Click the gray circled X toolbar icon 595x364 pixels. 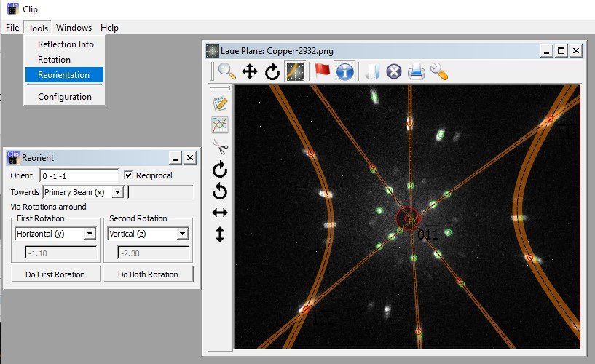pyautogui.click(x=394, y=71)
